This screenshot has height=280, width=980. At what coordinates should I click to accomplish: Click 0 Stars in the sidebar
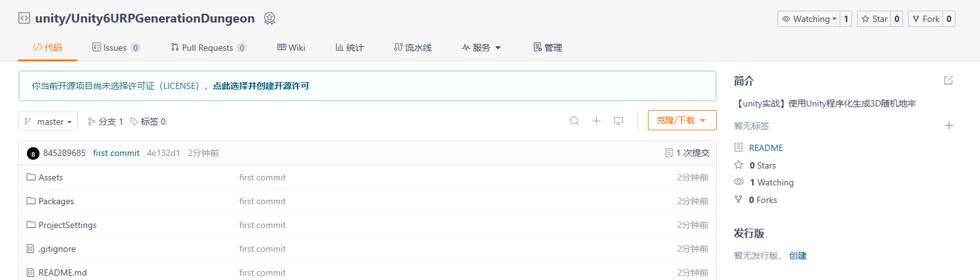763,165
